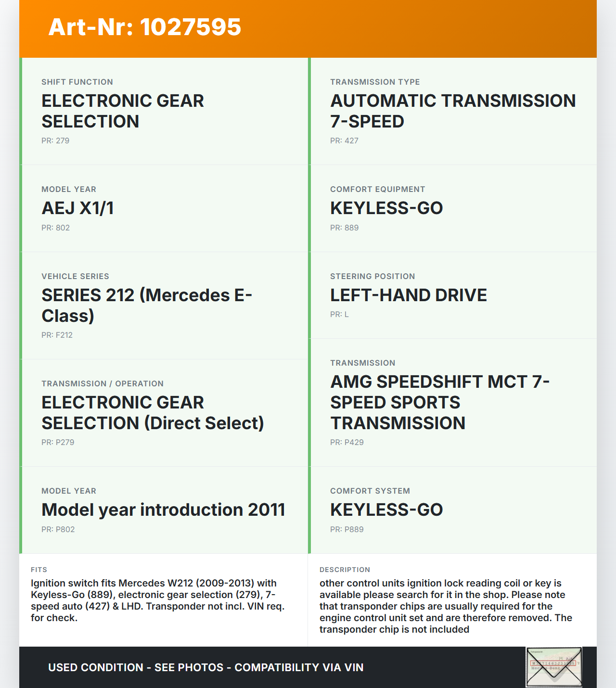Image resolution: width=616 pixels, height=688 pixels.
Task: Select the Series 212 Mercedes E-Class card
Action: pos(164,306)
